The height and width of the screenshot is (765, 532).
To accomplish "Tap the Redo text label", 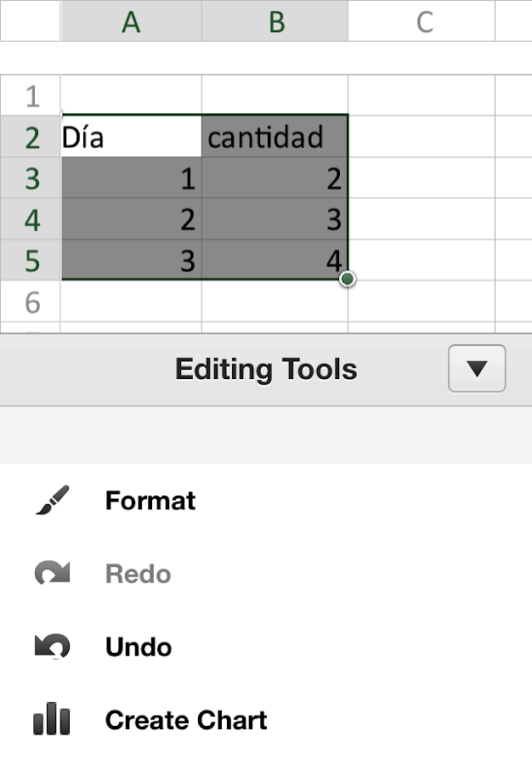I will (x=138, y=574).
